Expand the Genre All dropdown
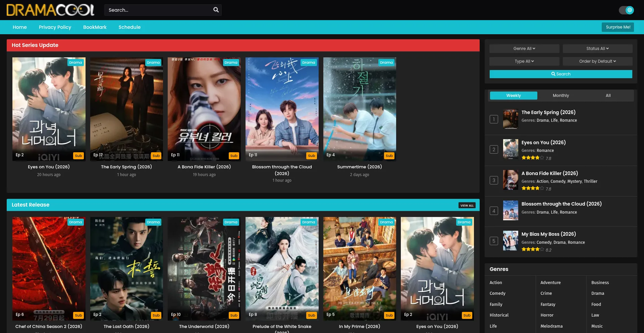 (x=524, y=49)
